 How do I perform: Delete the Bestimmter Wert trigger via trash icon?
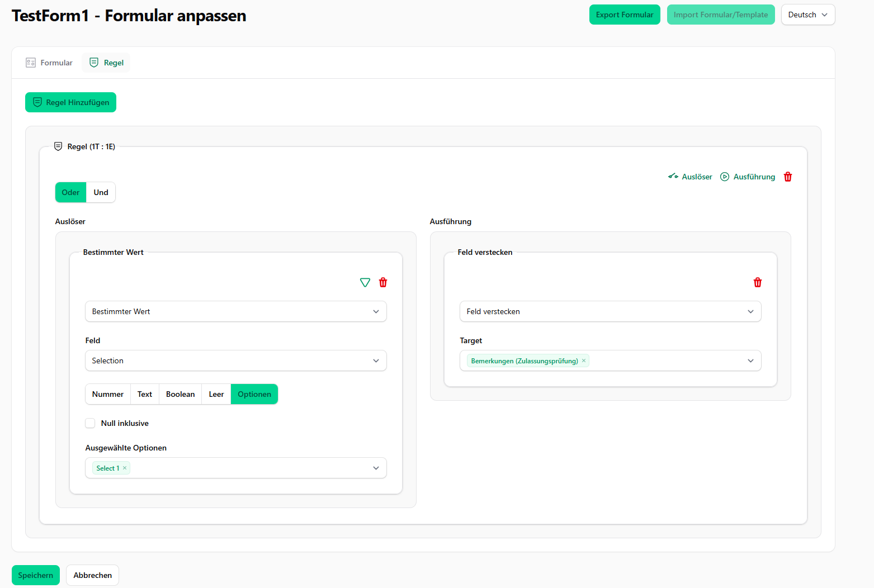(x=383, y=282)
